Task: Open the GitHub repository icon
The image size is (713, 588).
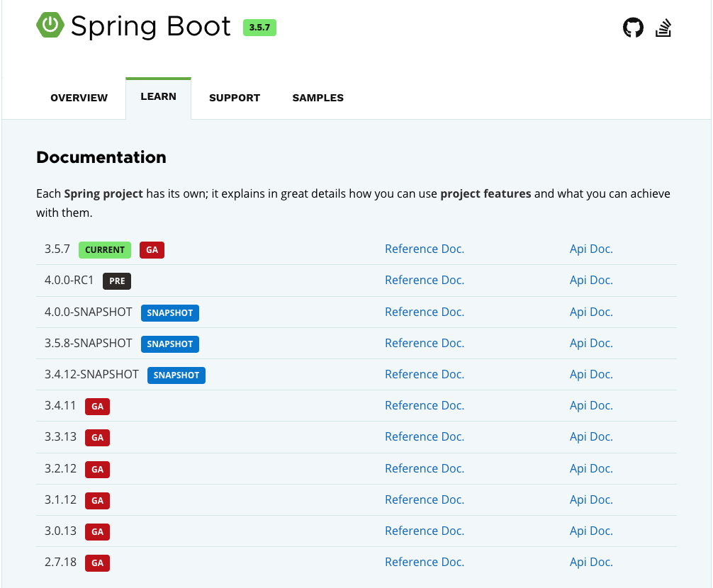Action: click(633, 28)
